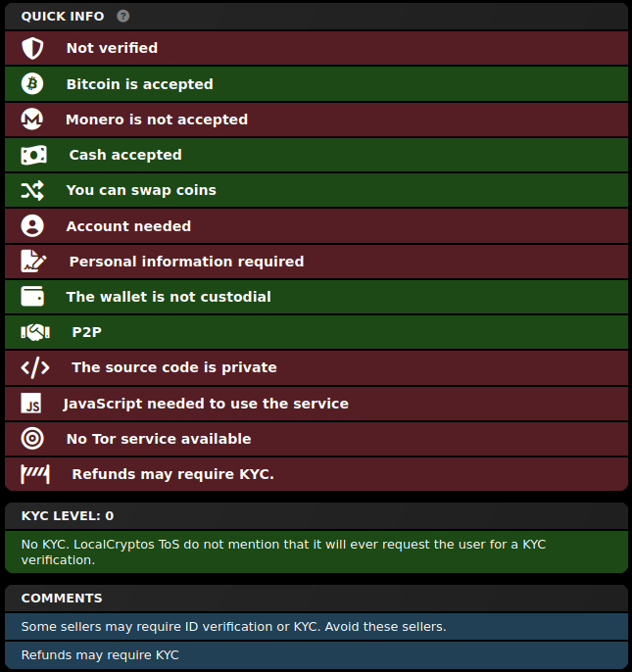
Task: Click the Bitcoin logo icon
Action: pyautogui.click(x=32, y=83)
